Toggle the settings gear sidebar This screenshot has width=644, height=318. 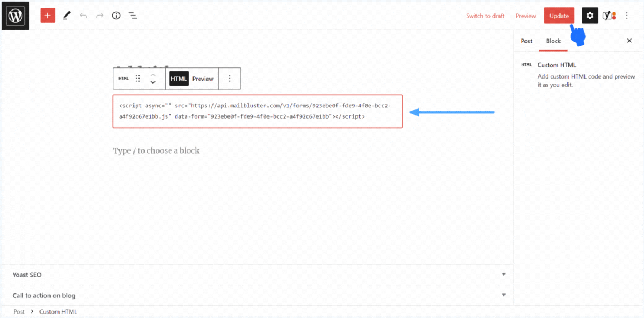click(x=590, y=16)
